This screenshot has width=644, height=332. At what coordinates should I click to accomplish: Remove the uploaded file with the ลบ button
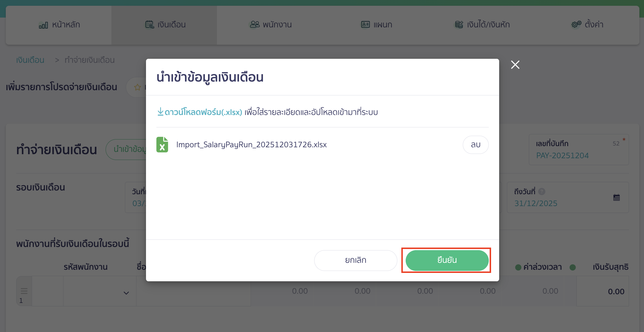pos(475,144)
